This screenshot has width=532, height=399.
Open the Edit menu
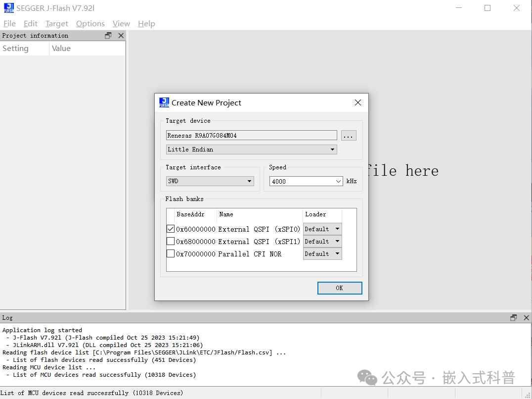(x=31, y=23)
